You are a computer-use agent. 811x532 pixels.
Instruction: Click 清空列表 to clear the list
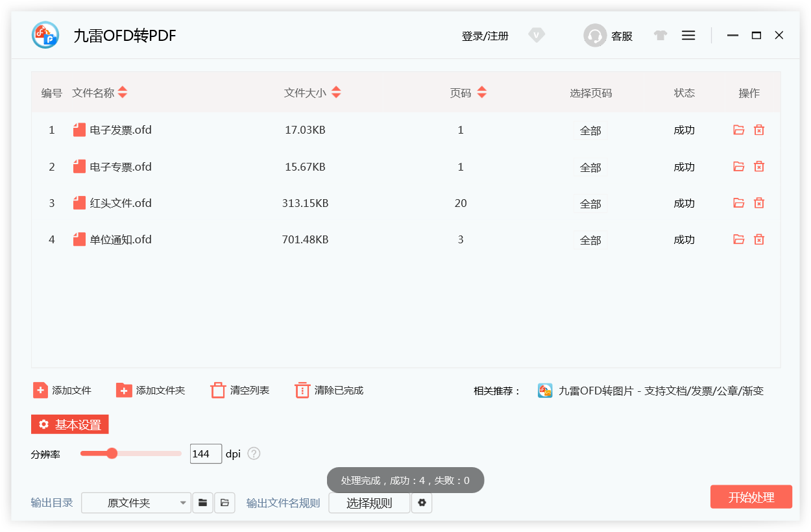click(240, 391)
